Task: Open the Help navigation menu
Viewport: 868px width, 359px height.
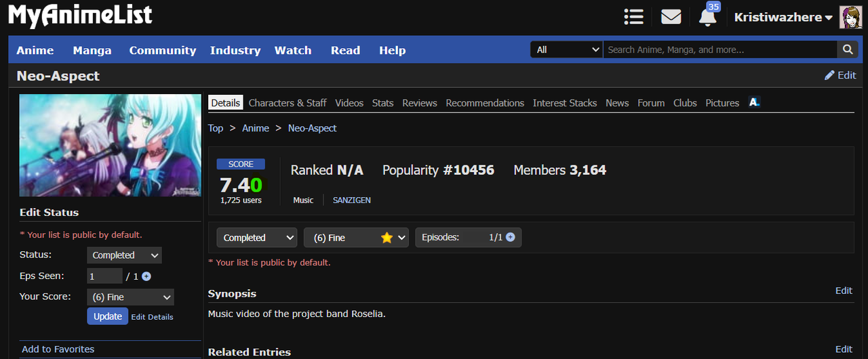Action: pyautogui.click(x=392, y=50)
